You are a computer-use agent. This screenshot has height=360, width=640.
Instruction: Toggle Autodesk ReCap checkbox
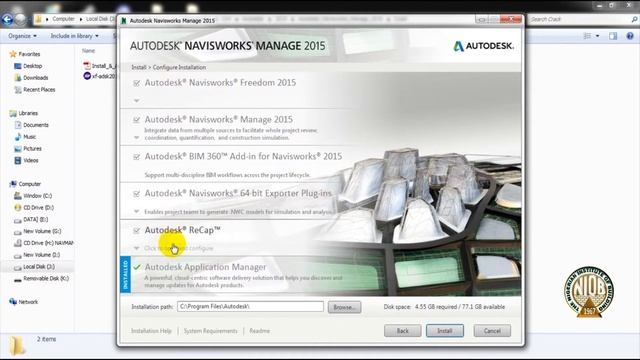pos(136,231)
